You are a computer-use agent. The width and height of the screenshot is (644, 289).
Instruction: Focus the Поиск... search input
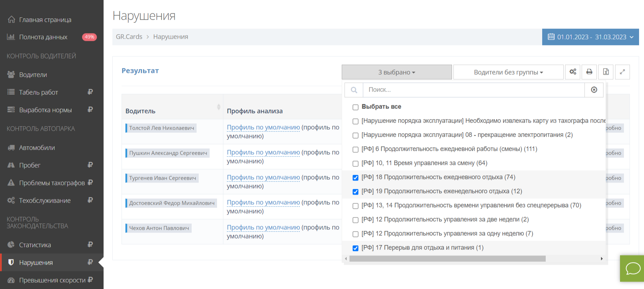474,90
